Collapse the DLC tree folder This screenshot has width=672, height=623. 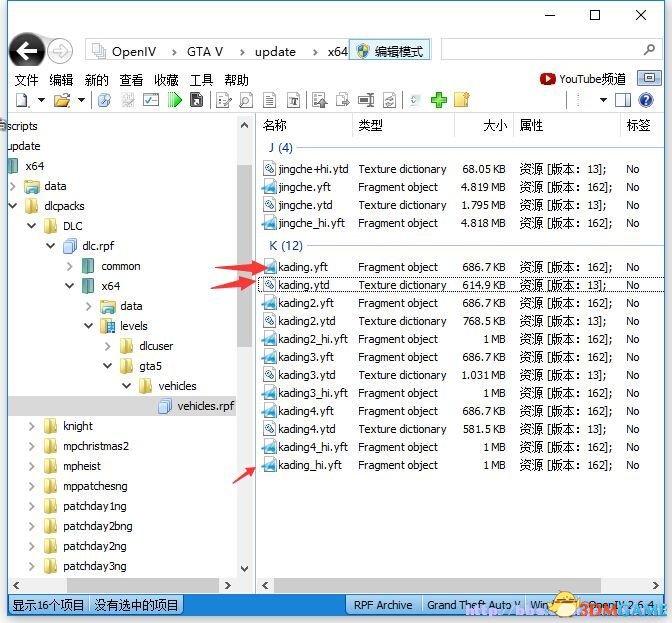click(x=32, y=226)
